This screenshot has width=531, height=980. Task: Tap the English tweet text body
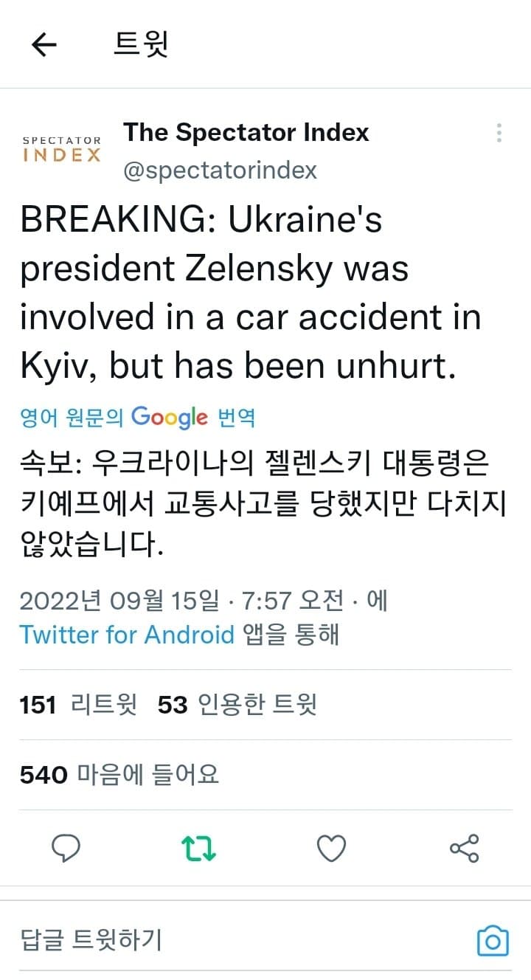click(x=251, y=292)
